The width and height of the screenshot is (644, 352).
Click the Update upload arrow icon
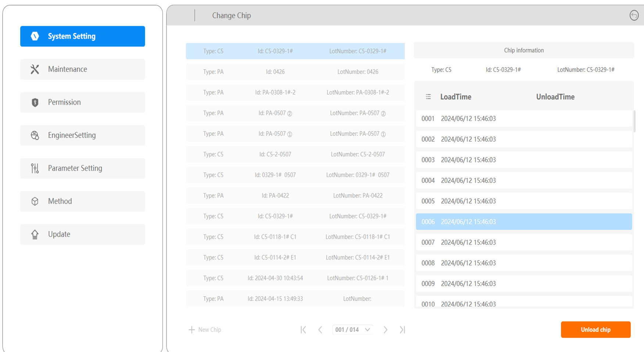click(35, 234)
